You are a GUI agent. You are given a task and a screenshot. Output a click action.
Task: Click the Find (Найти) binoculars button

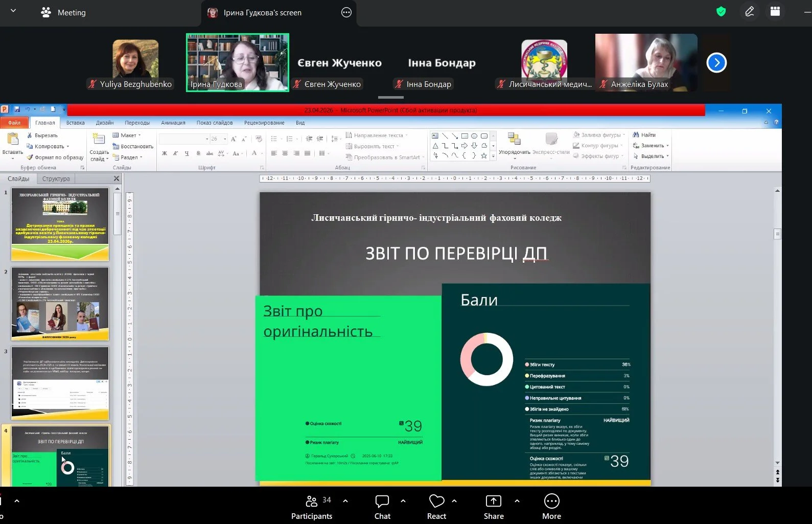coord(644,135)
